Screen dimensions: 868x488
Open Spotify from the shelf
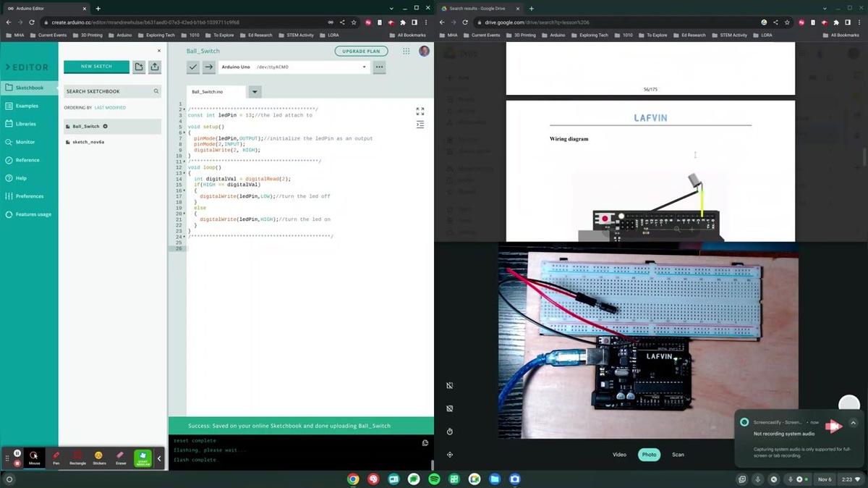434,479
